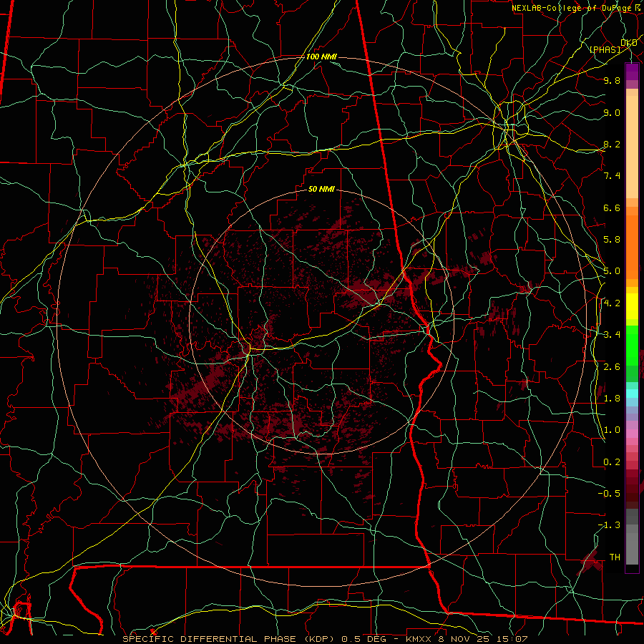Click the 9.0 value on the scale

612,112
